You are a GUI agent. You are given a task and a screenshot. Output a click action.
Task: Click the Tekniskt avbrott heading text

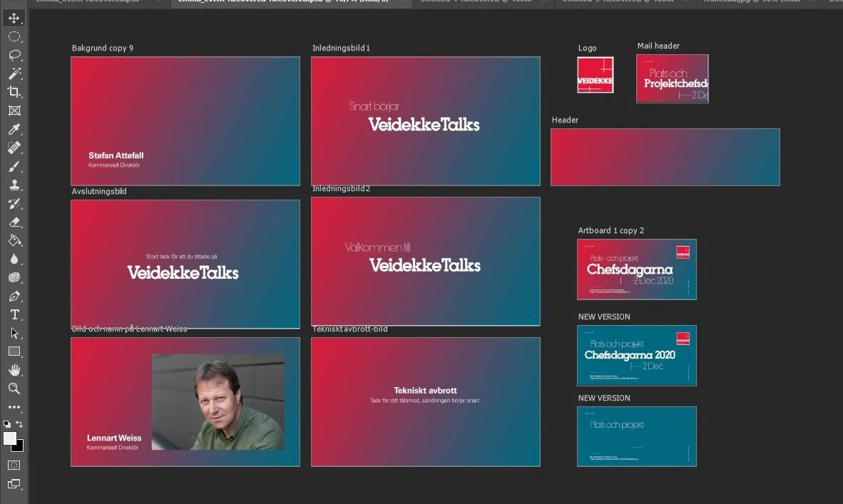[x=425, y=391]
